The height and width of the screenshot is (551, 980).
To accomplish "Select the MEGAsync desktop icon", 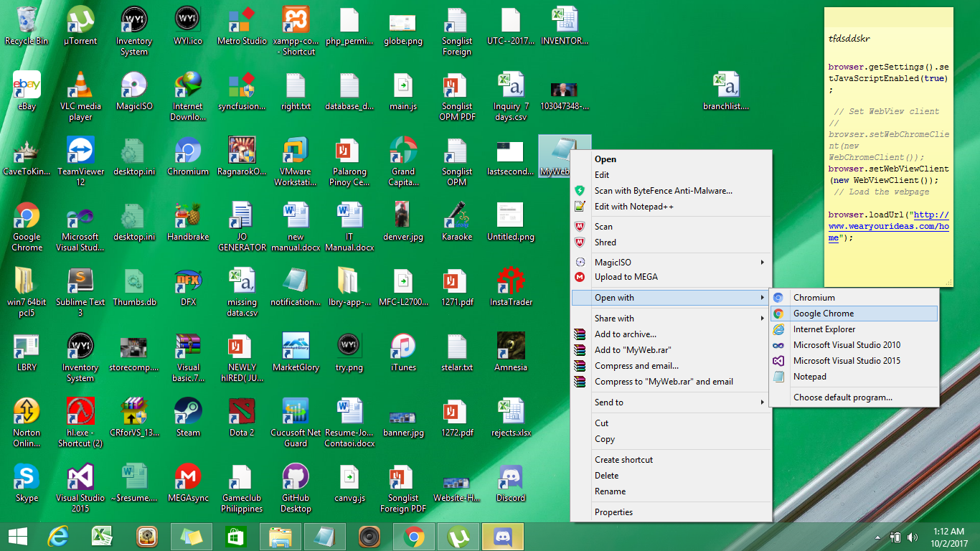I will pyautogui.click(x=188, y=483).
